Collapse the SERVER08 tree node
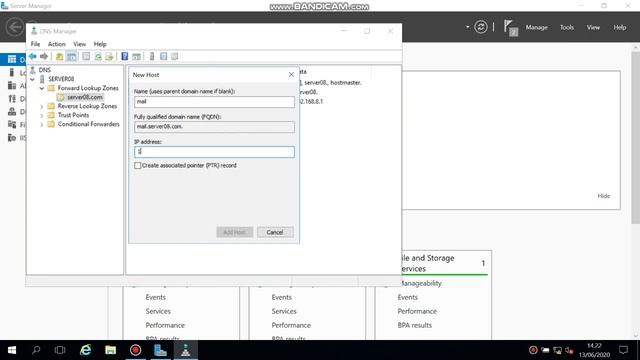Screen dimensions: 640x360 coord(33,79)
